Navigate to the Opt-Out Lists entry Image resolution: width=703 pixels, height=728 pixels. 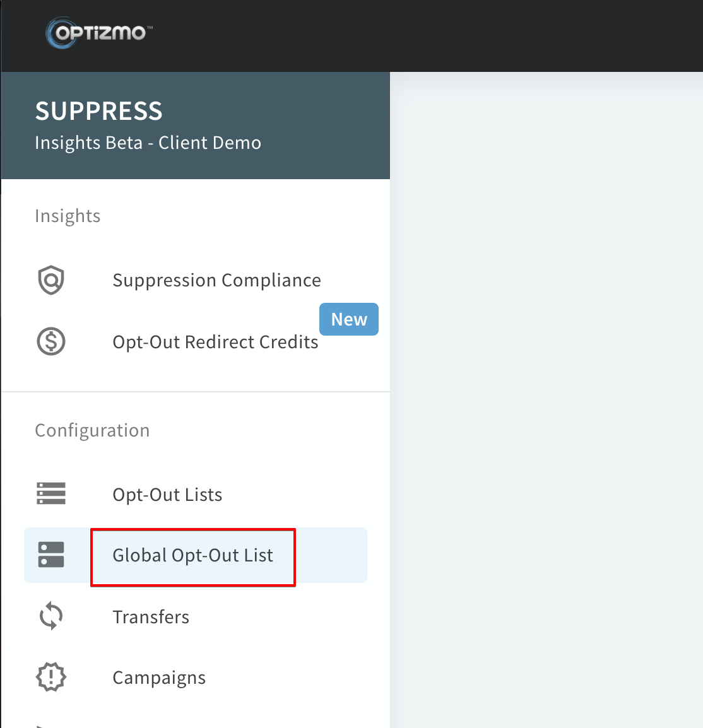pos(167,494)
